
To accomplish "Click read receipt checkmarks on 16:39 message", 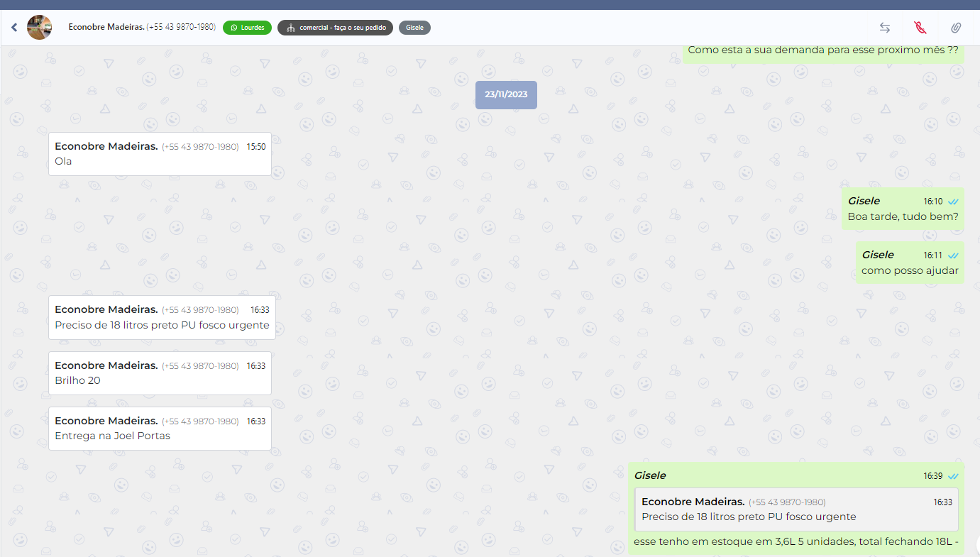I will point(953,476).
